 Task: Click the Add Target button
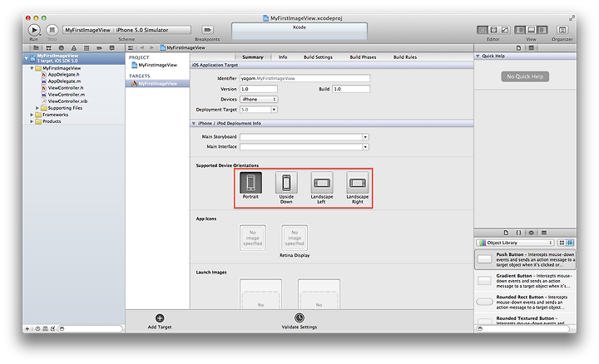point(160,322)
